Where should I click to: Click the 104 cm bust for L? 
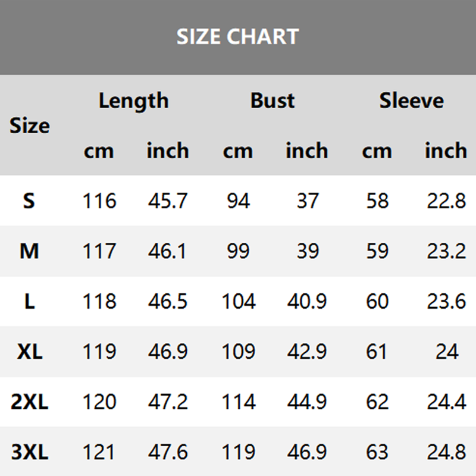[238, 302]
